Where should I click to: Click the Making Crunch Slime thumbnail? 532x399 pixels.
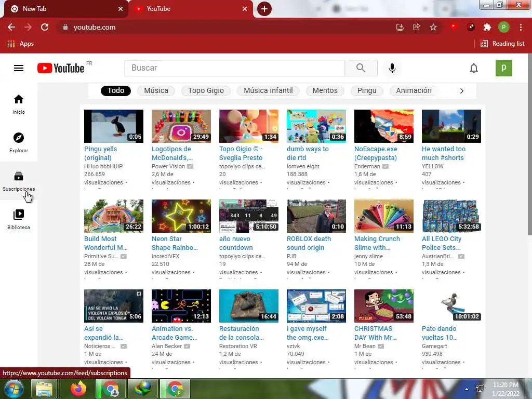[x=384, y=216]
